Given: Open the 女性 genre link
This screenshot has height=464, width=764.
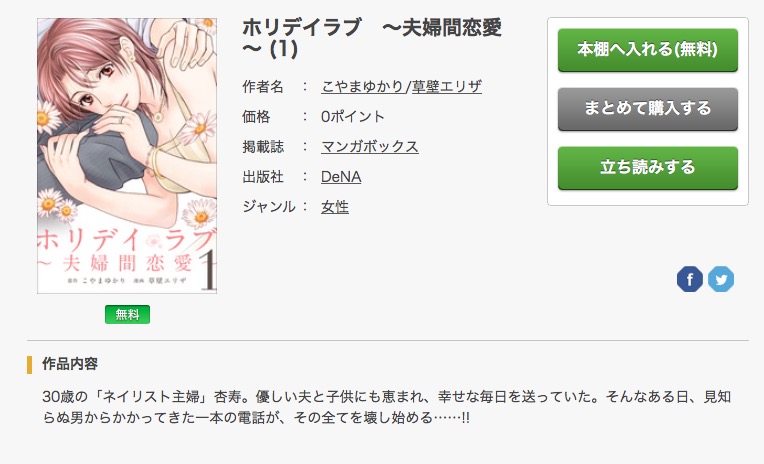Looking at the screenshot, I should 335,207.
